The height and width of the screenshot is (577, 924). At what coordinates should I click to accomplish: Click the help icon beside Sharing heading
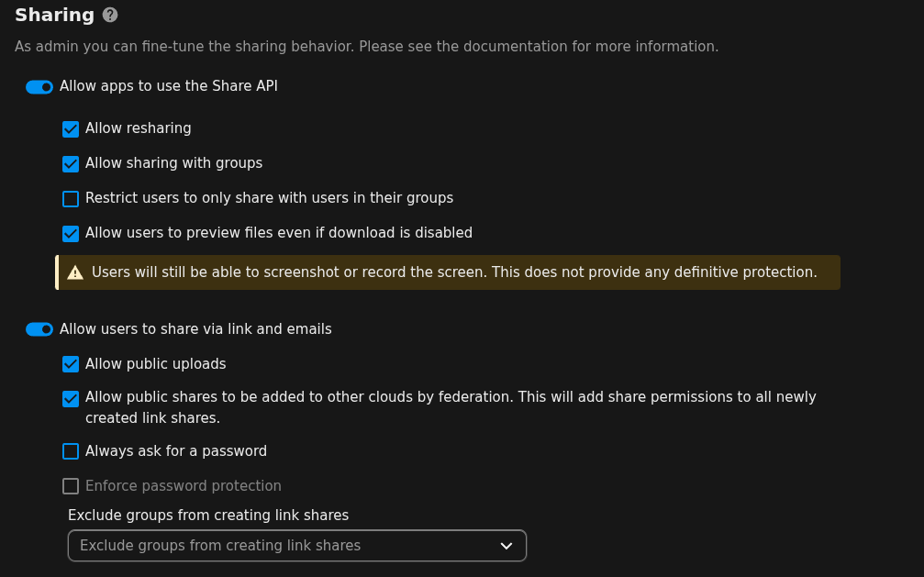[x=110, y=15]
